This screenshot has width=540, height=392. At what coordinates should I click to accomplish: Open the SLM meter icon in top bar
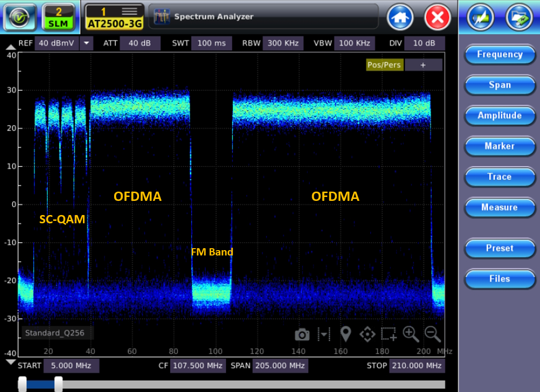coord(57,17)
